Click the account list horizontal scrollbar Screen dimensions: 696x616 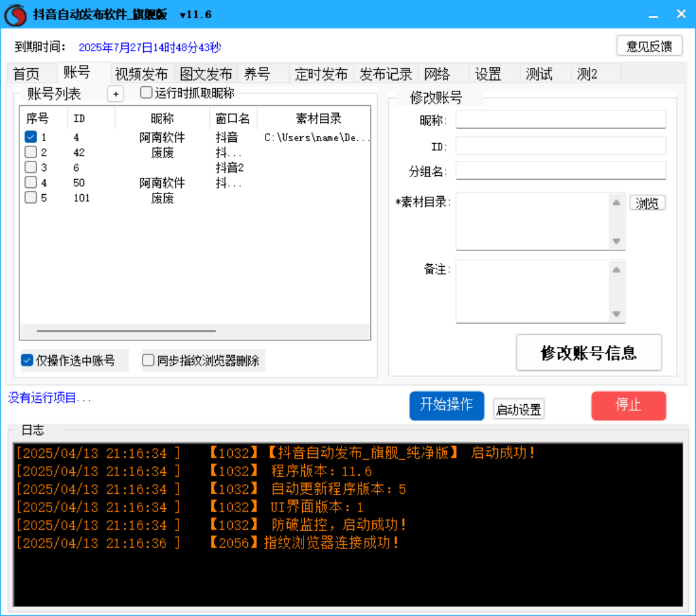(126, 331)
